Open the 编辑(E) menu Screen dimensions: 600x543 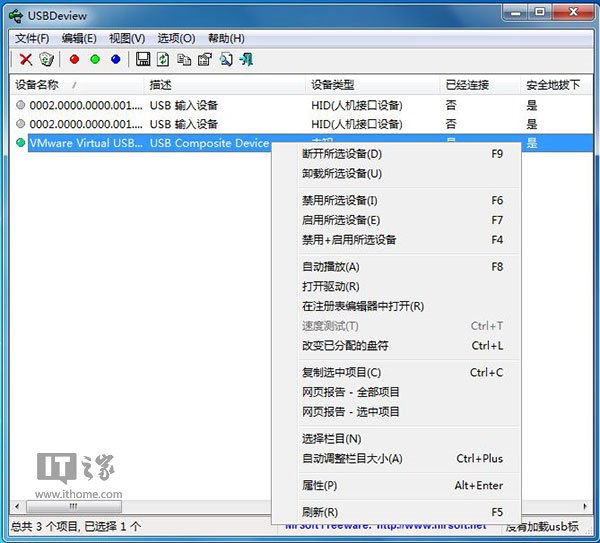click(79, 38)
